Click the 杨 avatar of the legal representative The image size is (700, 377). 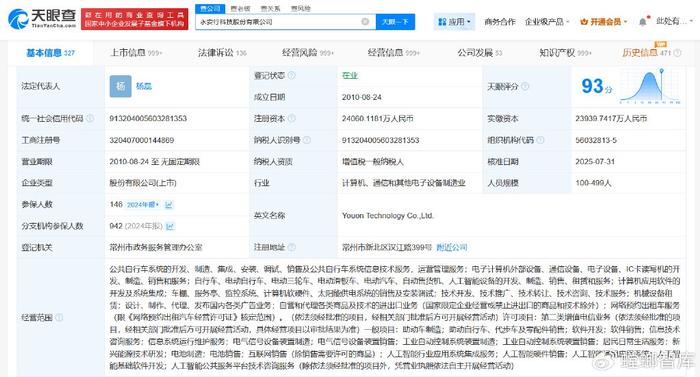pos(121,86)
